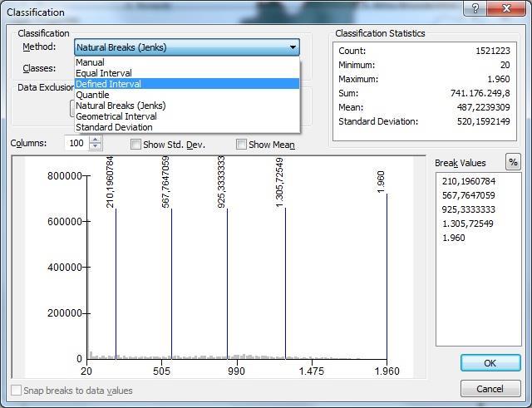Click the Standard Deviation value 520,1592149

pyautogui.click(x=483, y=122)
